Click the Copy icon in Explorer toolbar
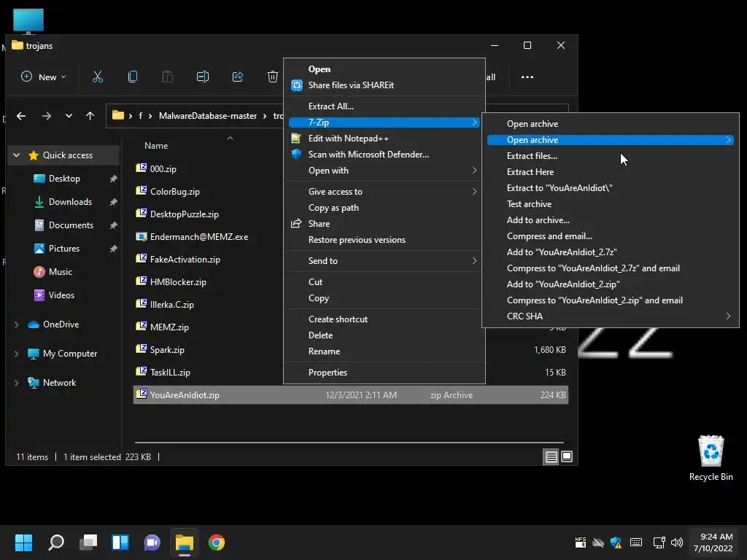This screenshot has height=560, width=747. [133, 77]
